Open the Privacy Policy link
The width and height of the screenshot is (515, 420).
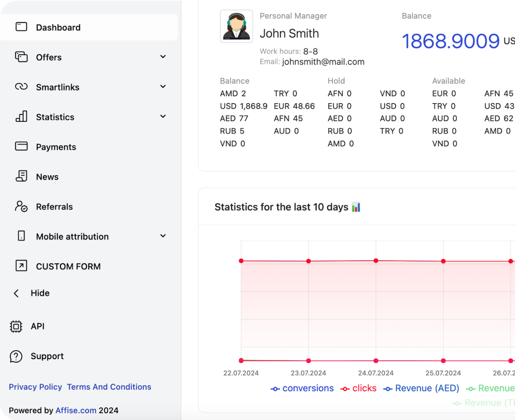click(35, 387)
